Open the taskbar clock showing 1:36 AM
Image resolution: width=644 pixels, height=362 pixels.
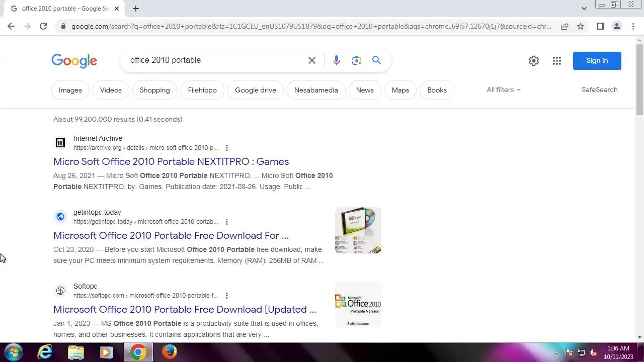[618, 352]
